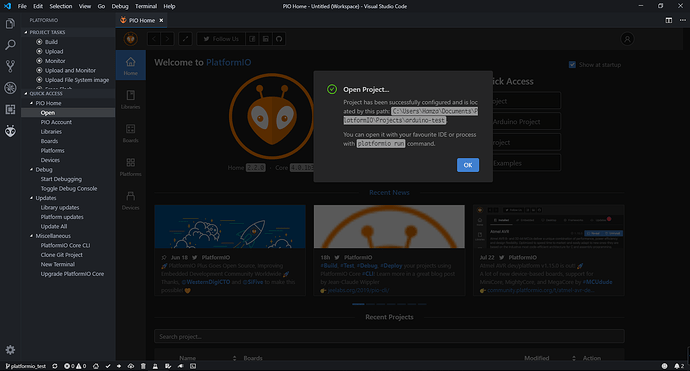Click OK in the Open Project dialog
Screen dimensions: 690x371
point(468,165)
